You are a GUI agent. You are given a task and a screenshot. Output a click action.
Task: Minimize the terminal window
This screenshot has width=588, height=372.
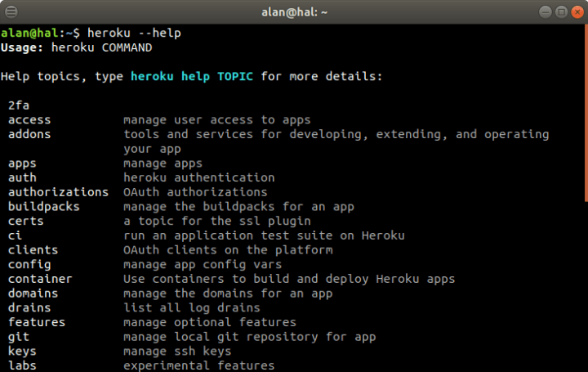(x=546, y=12)
